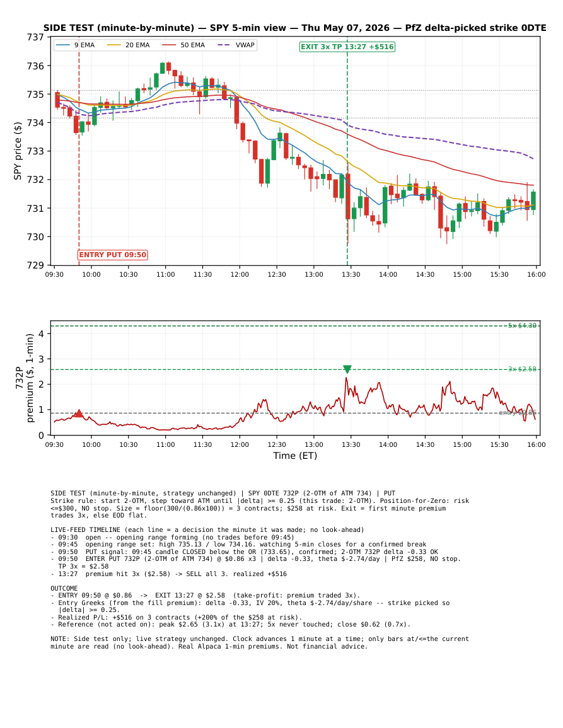Screen dimensions: 563x728
Task: Click the '9 EMA' legend entry
Action: click(x=75, y=45)
